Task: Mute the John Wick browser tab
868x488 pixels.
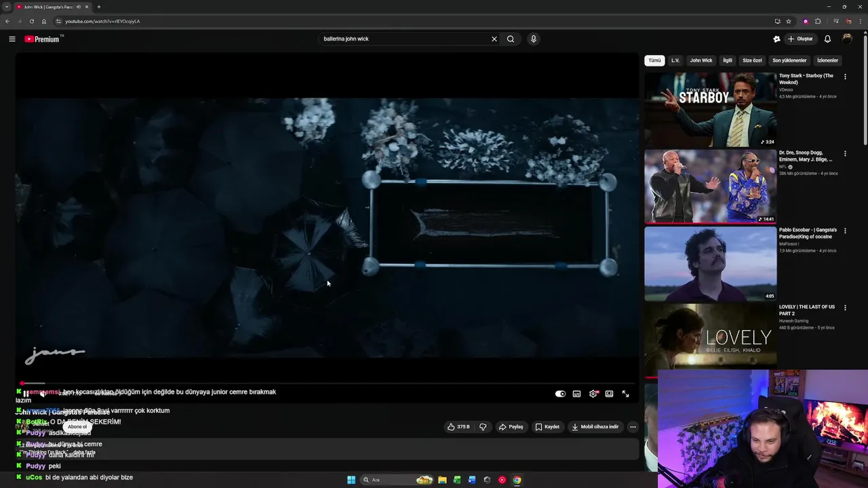Action: click(x=79, y=7)
